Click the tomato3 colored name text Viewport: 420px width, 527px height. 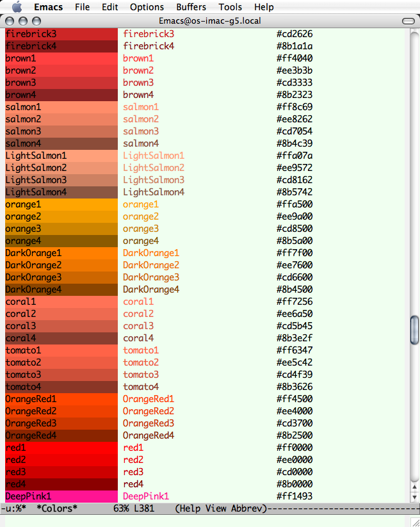click(x=141, y=375)
